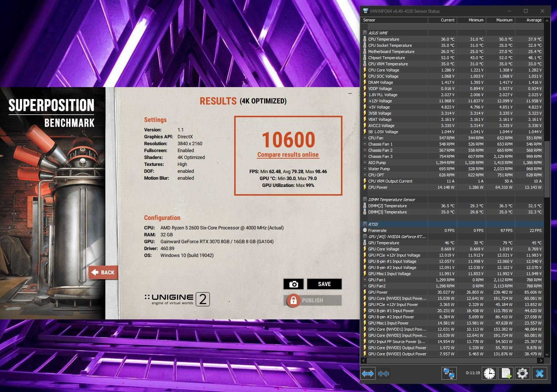Select the CPU VRM Output Current row
Viewport: 557px width, 392px height.
pyautogui.click(x=452, y=181)
